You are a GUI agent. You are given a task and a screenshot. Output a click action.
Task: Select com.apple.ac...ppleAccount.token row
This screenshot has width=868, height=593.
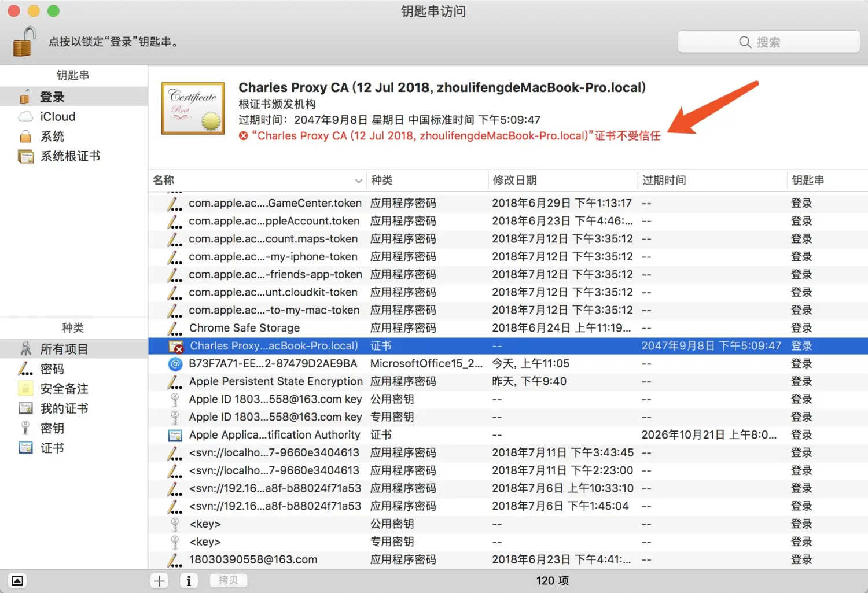(x=508, y=221)
